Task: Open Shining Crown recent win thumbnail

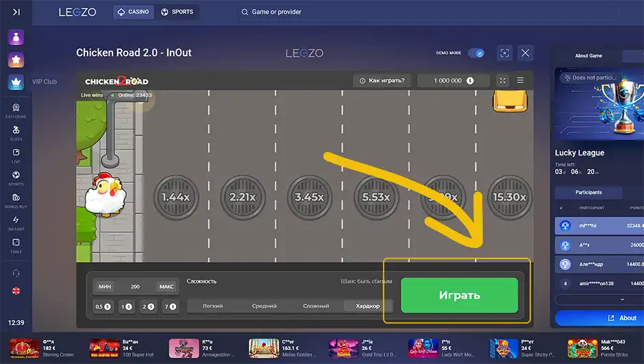Action: click(25, 348)
